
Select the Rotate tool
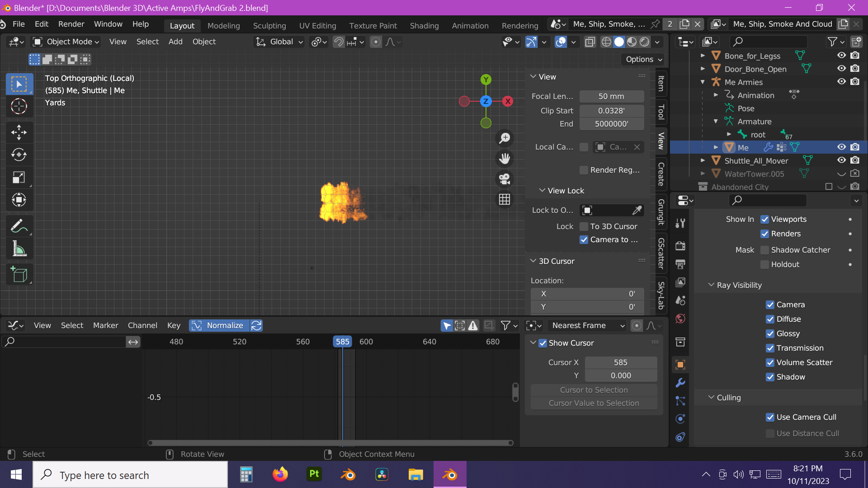(19, 155)
